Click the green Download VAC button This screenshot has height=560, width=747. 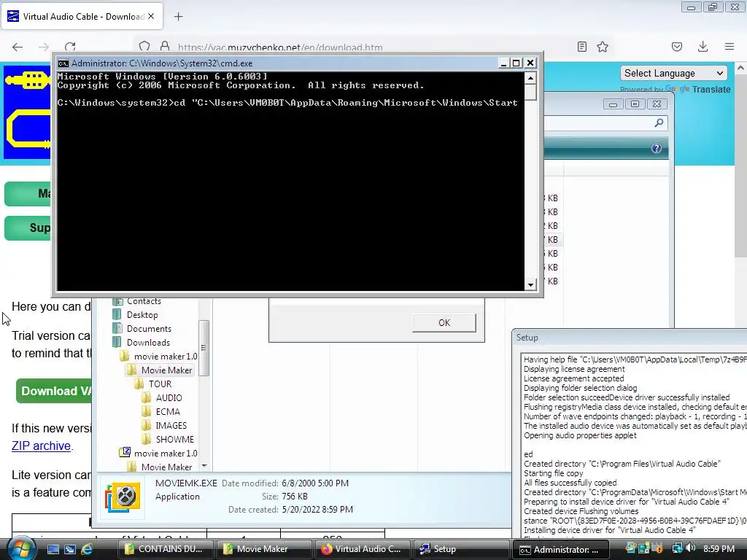pyautogui.click(x=54, y=391)
